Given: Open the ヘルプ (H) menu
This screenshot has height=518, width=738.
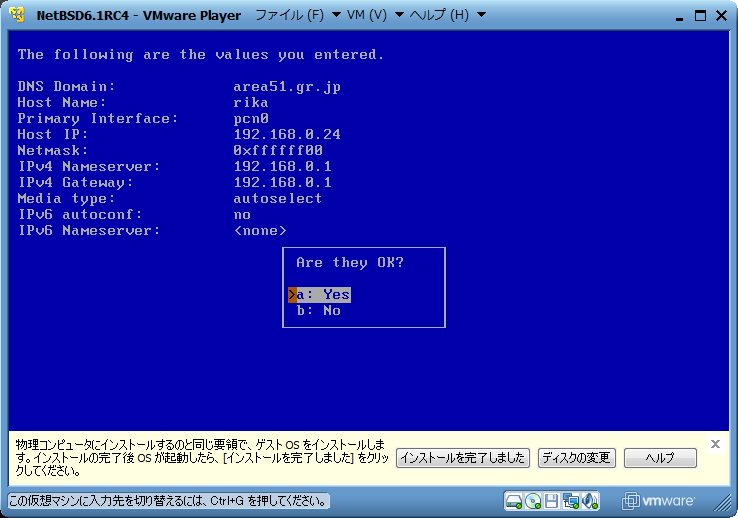Looking at the screenshot, I should 439,15.
